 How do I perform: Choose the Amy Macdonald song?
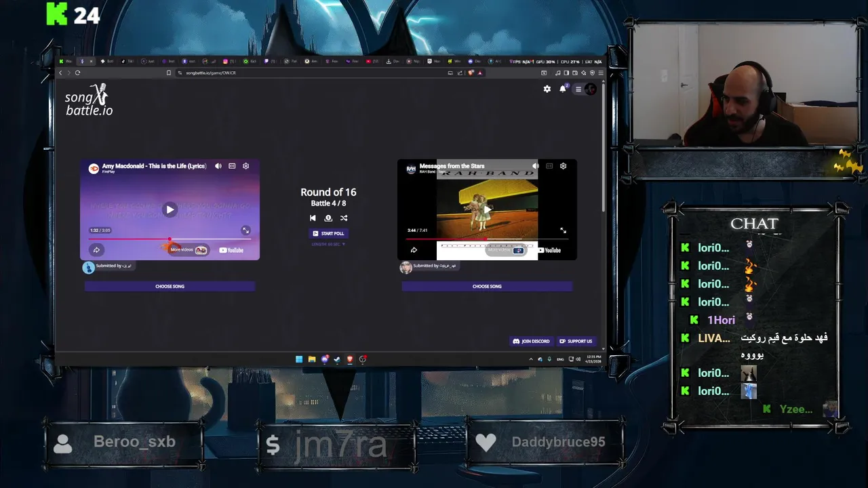point(170,286)
